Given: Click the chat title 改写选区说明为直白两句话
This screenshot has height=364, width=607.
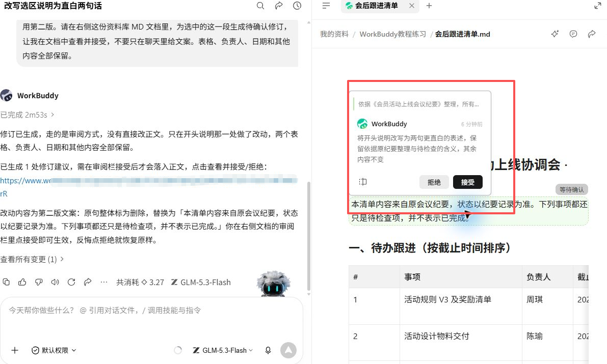Looking at the screenshot, I should (53, 6).
